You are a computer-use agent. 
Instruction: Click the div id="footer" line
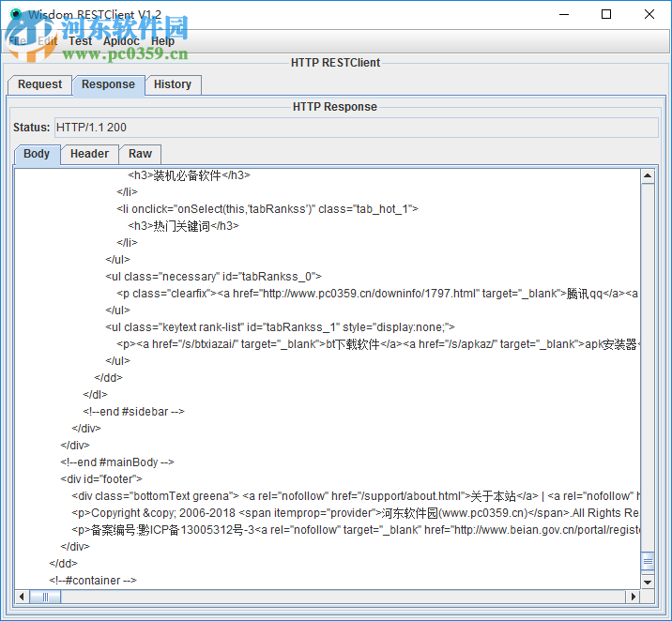tap(101, 479)
